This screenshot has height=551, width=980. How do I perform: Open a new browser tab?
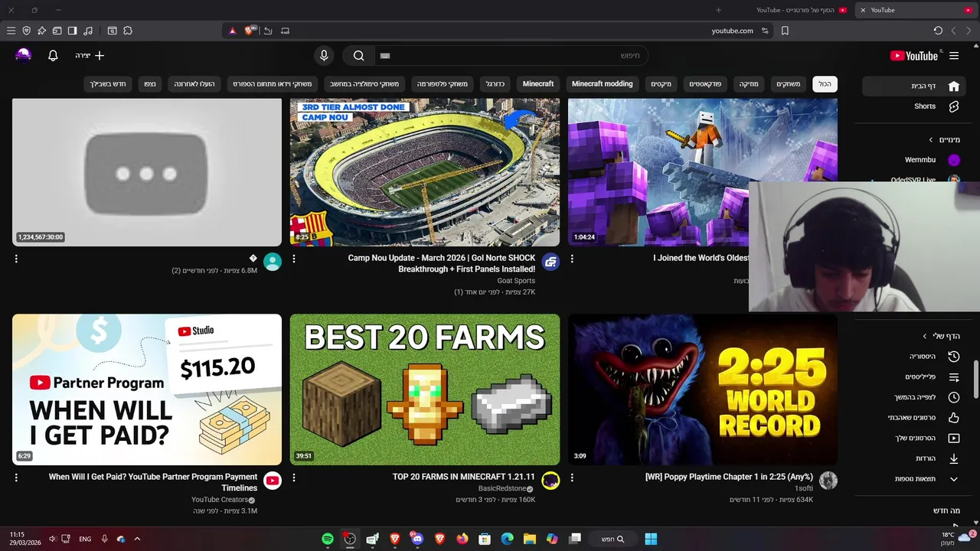click(x=718, y=10)
